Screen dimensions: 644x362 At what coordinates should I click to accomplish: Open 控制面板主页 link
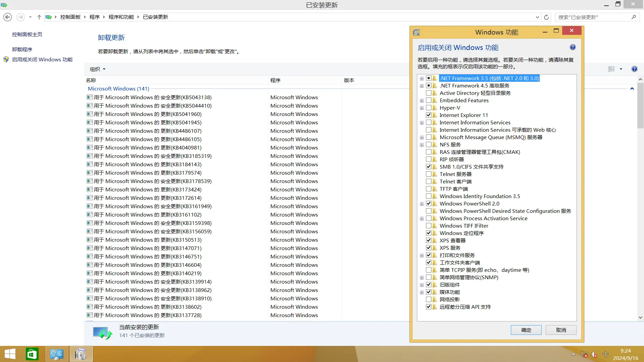[x=27, y=34]
